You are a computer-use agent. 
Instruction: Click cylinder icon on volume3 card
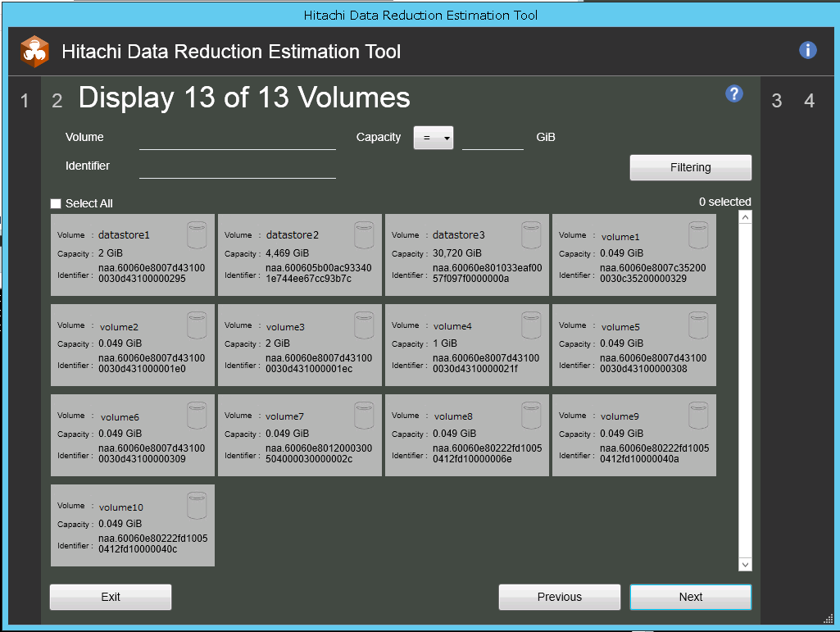[365, 325]
